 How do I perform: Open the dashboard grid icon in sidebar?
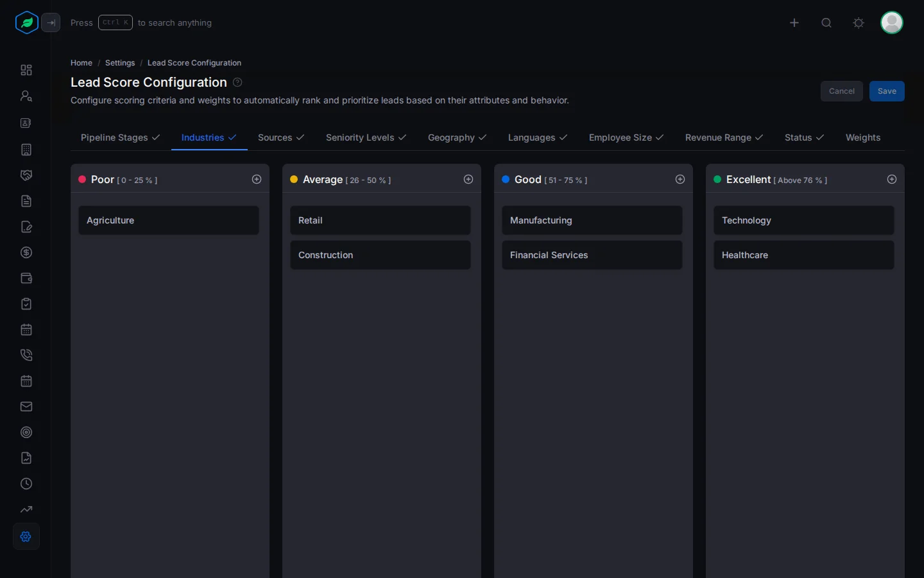(26, 70)
